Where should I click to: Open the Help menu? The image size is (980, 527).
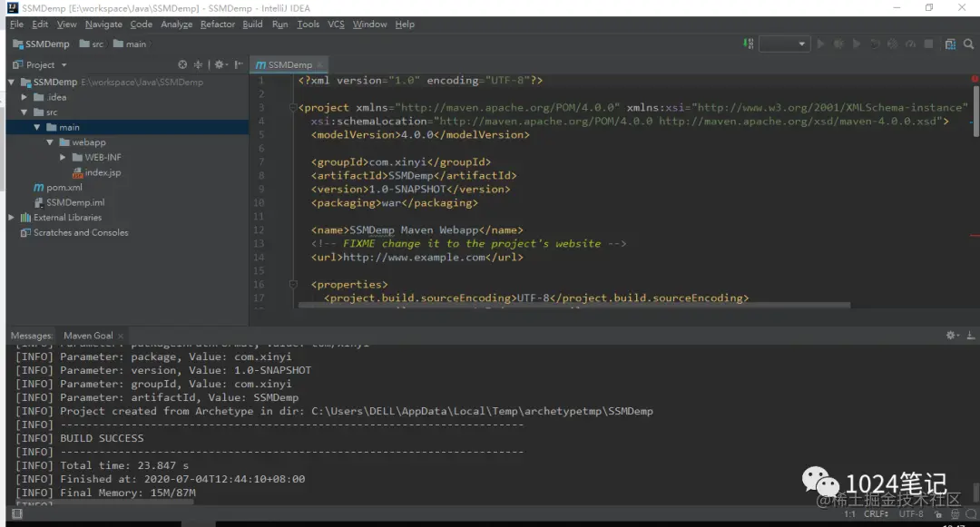click(405, 24)
